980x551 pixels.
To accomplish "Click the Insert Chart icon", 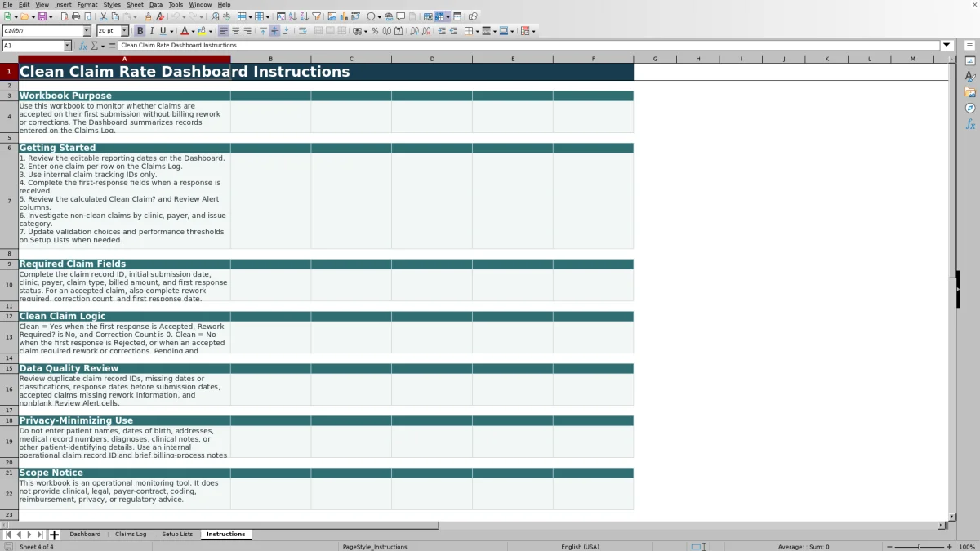I will click(x=344, y=16).
